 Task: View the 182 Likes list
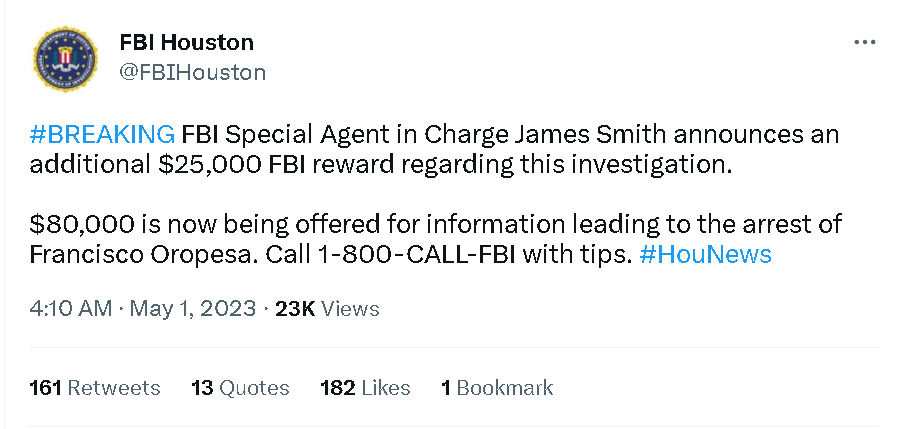click(365, 388)
